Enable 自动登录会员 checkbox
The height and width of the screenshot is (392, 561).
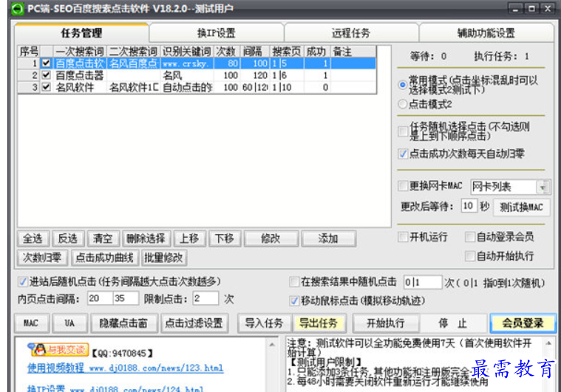(x=470, y=236)
